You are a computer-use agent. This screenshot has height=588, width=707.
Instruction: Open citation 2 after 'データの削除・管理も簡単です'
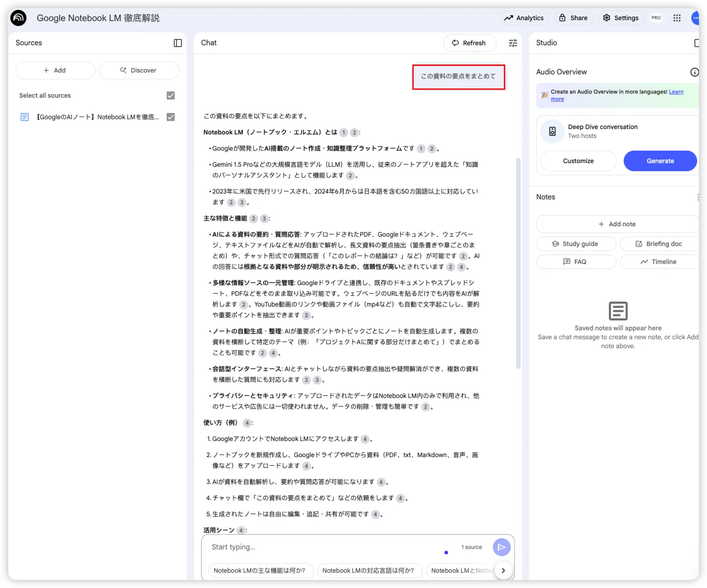[x=426, y=407]
